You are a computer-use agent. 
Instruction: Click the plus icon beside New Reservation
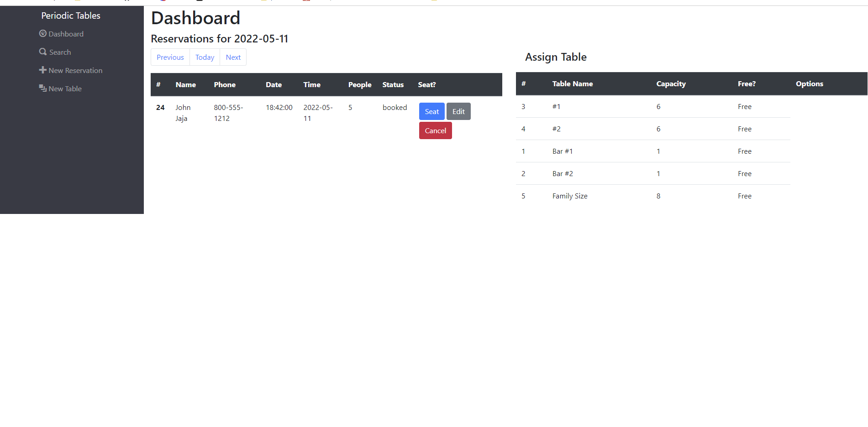(x=43, y=70)
